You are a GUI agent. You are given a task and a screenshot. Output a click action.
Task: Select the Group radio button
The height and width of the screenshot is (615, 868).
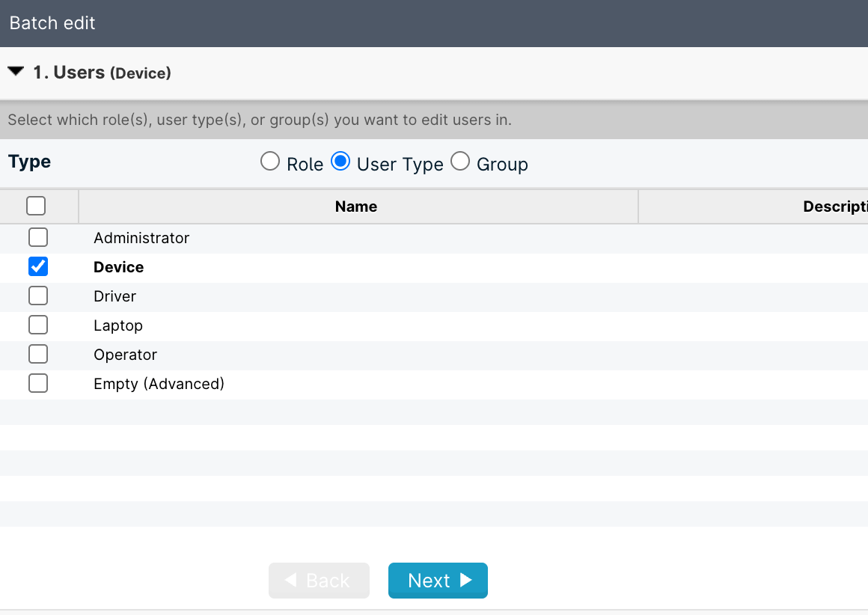coord(460,161)
